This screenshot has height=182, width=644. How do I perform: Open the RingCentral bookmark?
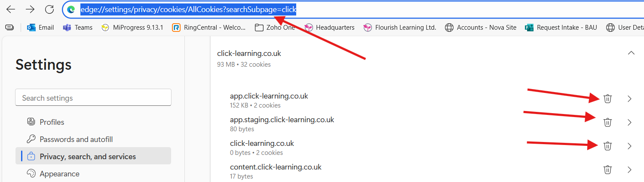209,28
